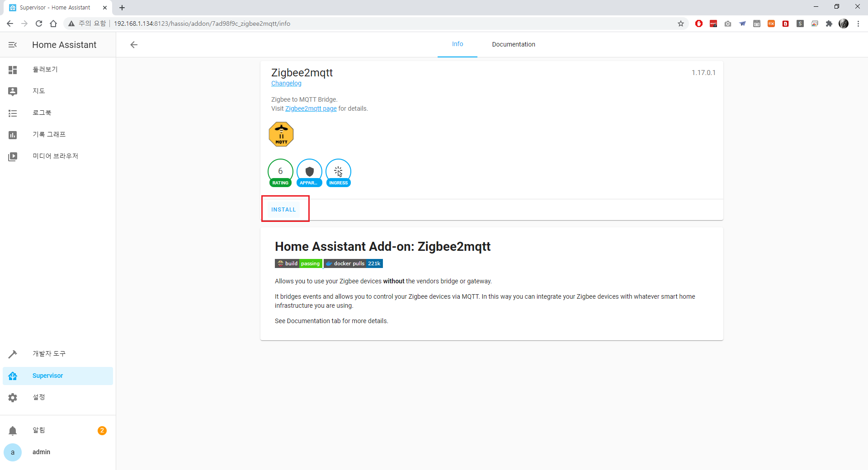The width and height of the screenshot is (868, 470).
Task: Open the 둘러보기 overview dashboard
Action: click(x=58, y=70)
